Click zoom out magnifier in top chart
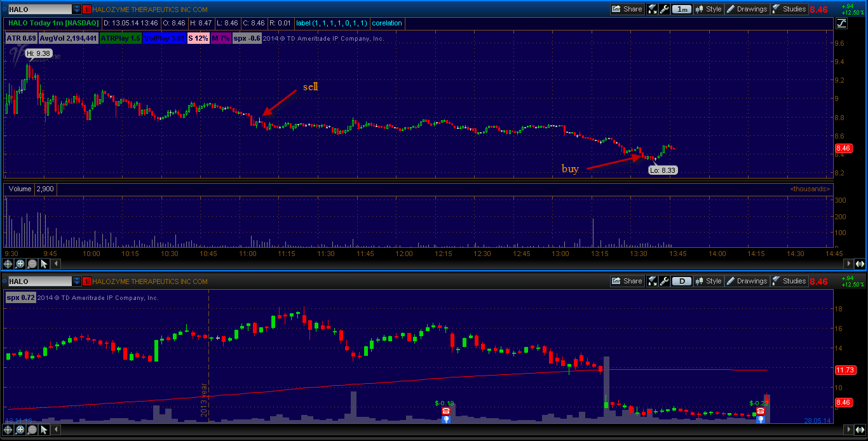 coord(32,264)
